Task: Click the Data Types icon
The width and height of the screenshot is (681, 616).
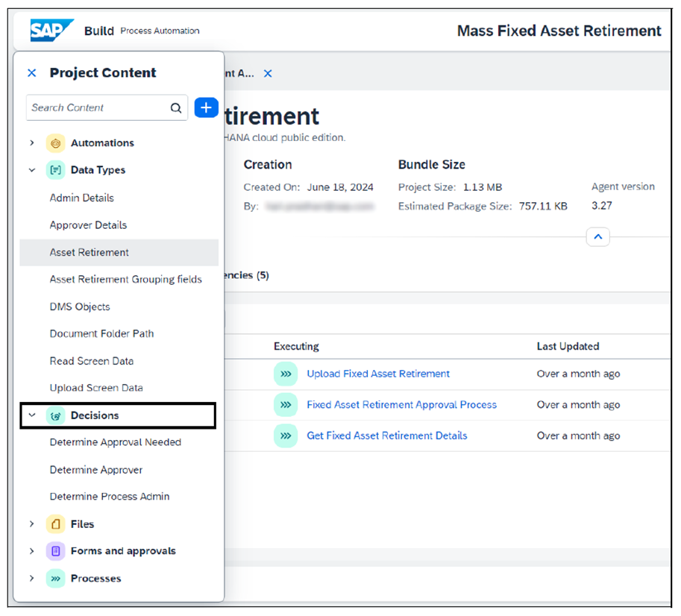Action: point(56,170)
